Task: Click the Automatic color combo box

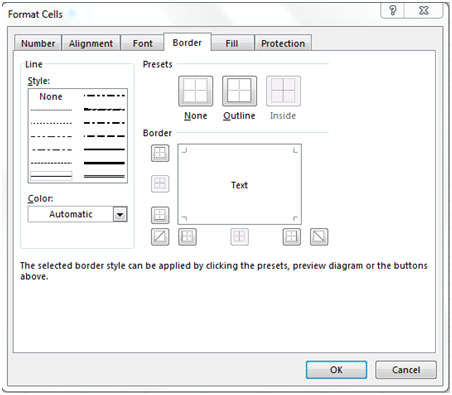Action: click(77, 214)
